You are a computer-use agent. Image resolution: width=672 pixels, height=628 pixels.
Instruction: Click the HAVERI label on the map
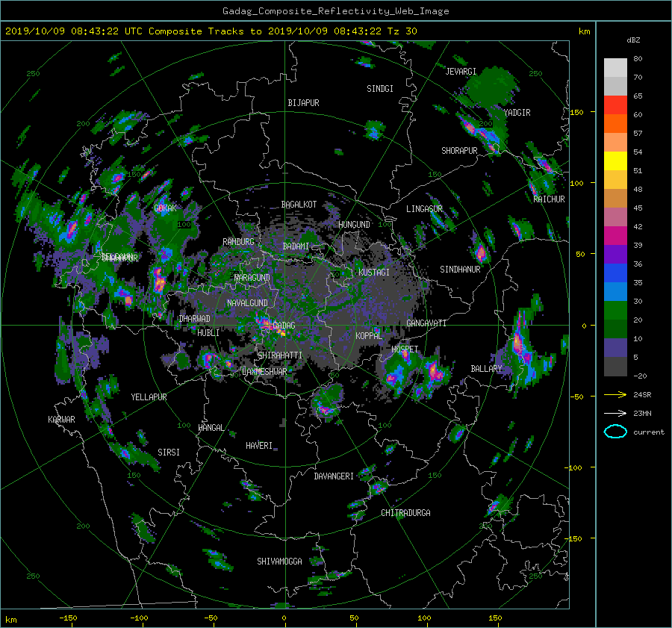259,446
